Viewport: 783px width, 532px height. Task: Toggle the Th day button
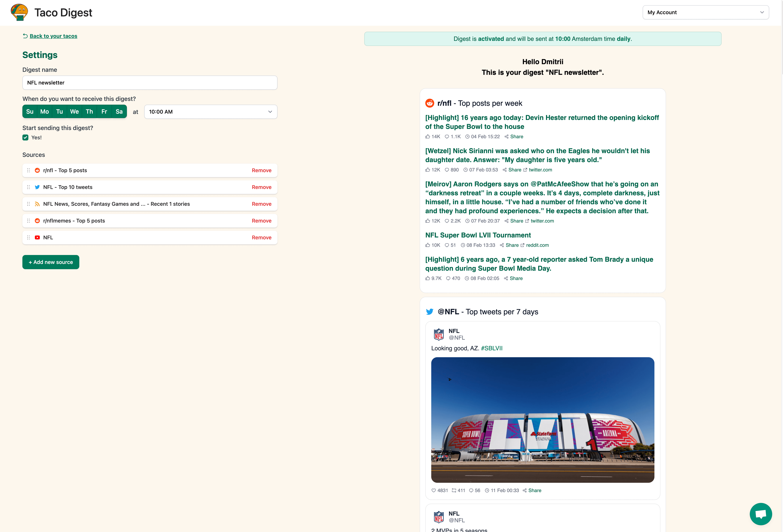89,111
